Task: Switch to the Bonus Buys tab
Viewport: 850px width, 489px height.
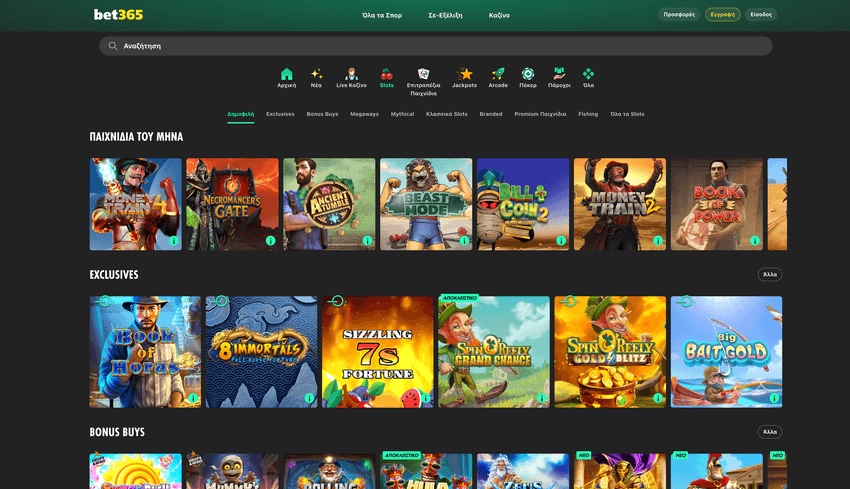Action: 323,114
